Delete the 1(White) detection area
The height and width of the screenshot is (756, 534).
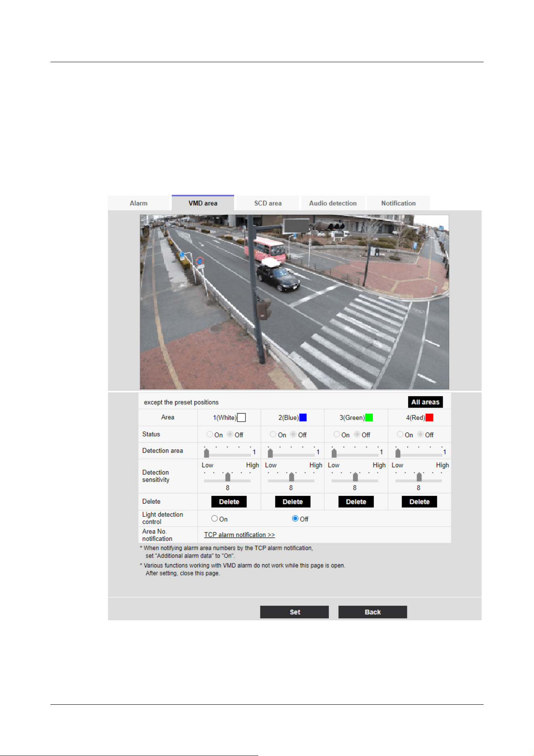click(229, 502)
